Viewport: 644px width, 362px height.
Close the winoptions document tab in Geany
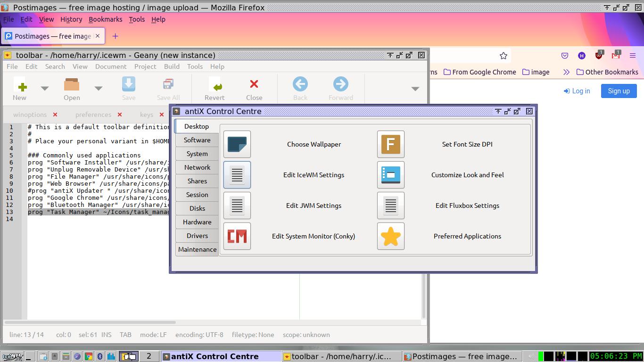[55, 115]
